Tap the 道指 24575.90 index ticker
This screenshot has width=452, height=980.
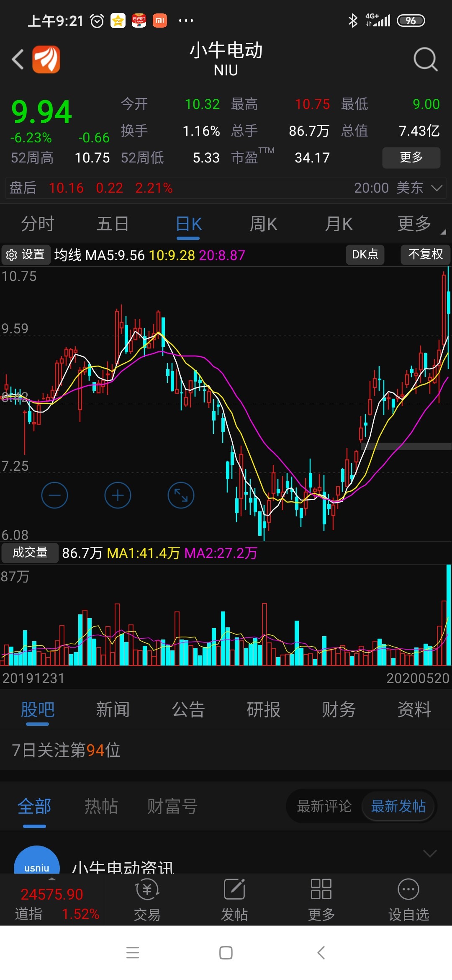point(52,900)
